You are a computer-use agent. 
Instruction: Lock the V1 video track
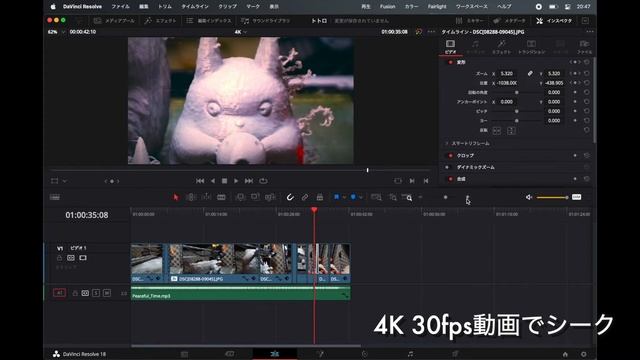[60, 258]
